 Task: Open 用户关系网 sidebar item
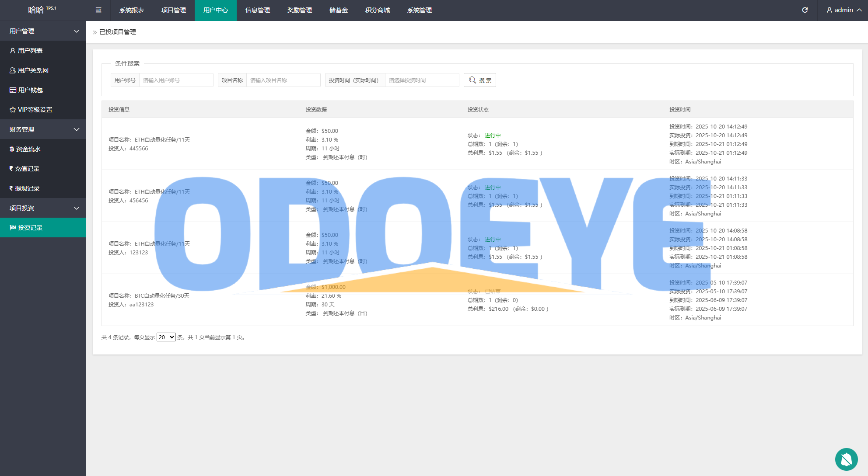click(33, 70)
